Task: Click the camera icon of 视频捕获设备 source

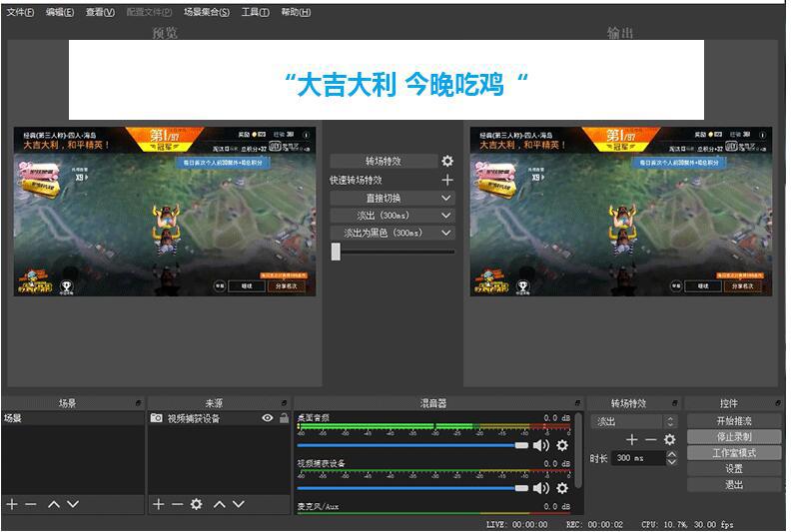Action: click(157, 418)
